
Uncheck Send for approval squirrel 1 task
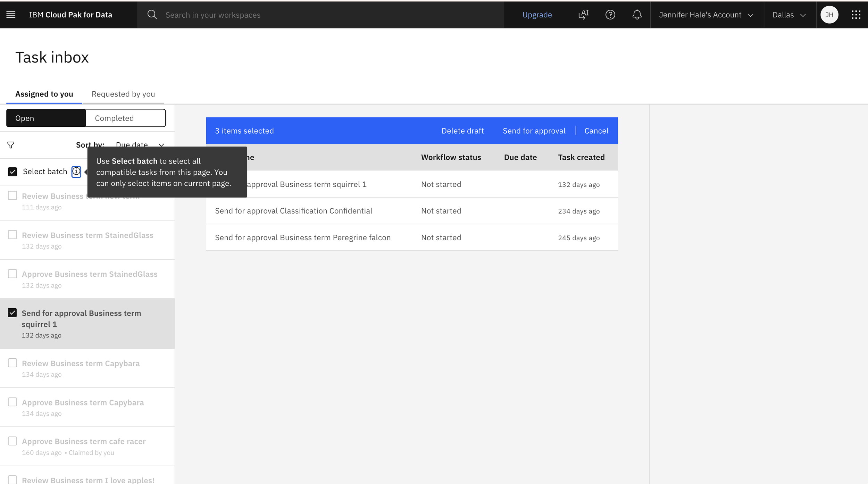12,313
